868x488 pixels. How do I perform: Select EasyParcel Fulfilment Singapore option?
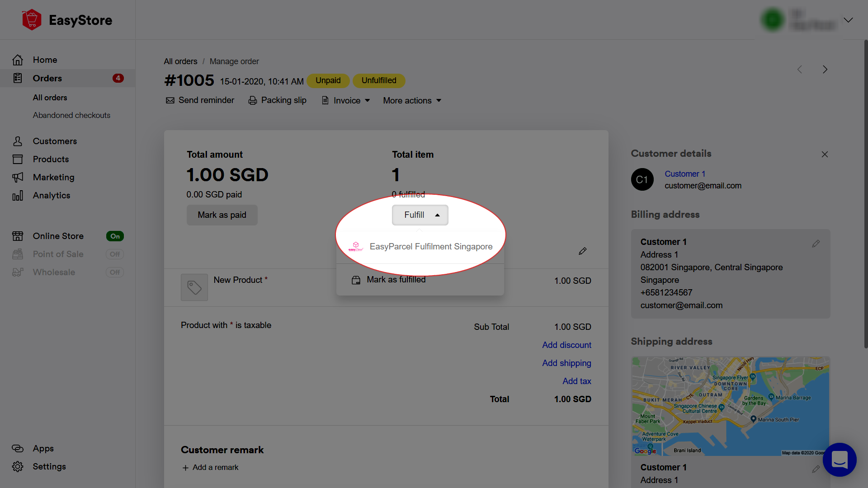430,247
